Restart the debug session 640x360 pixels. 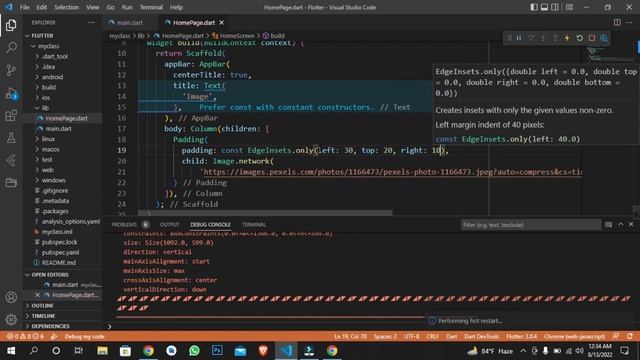point(580,38)
